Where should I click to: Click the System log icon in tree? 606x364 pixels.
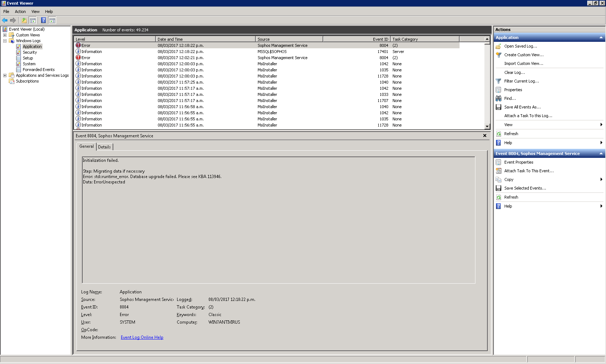[19, 64]
